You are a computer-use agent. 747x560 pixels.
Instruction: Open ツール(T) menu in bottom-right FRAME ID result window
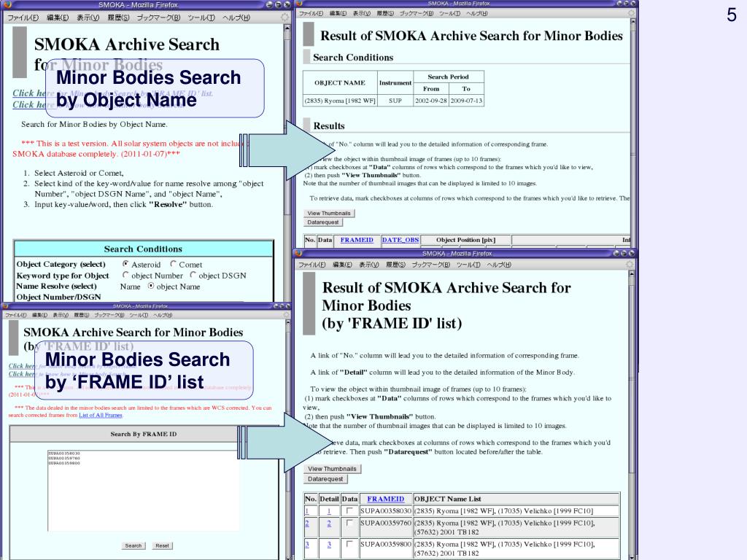[x=468, y=265]
